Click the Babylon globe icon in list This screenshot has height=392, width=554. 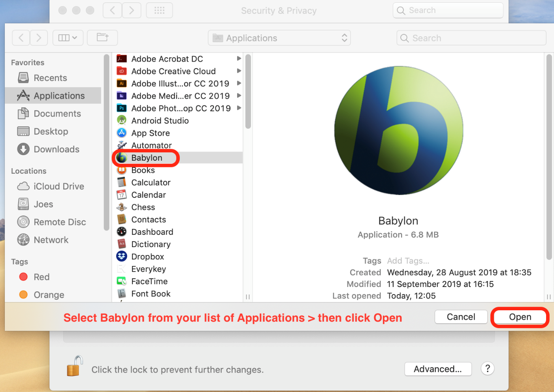click(x=122, y=158)
